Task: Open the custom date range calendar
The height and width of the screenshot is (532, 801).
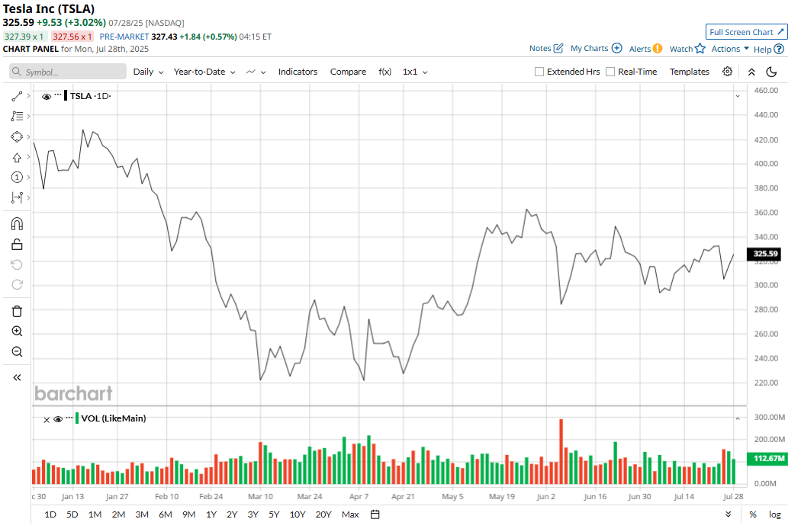Action: click(x=375, y=514)
